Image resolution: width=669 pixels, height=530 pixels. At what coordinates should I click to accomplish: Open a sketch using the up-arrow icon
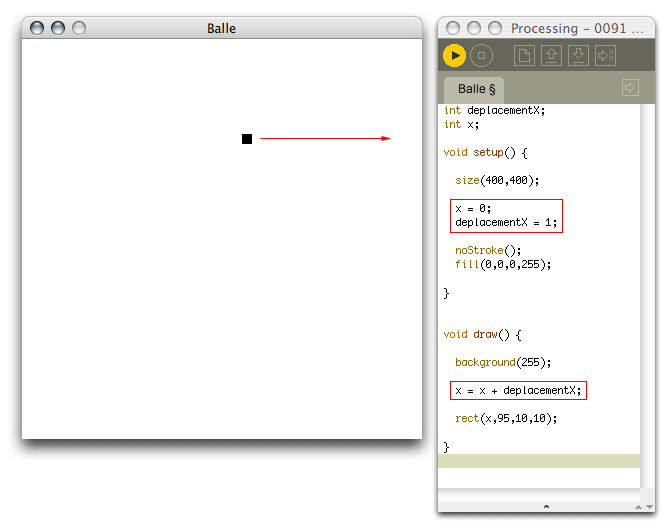pos(551,56)
